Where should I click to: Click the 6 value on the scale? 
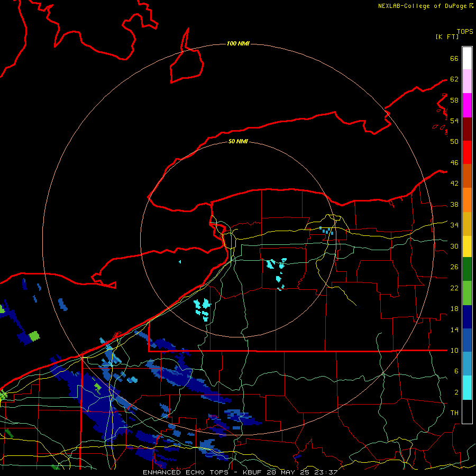[x=456, y=371]
